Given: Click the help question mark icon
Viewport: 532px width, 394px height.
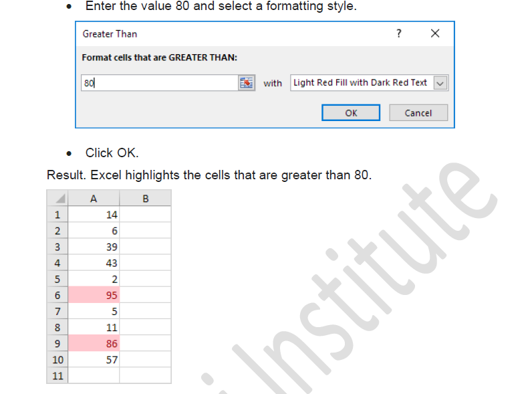Looking at the screenshot, I should (399, 33).
